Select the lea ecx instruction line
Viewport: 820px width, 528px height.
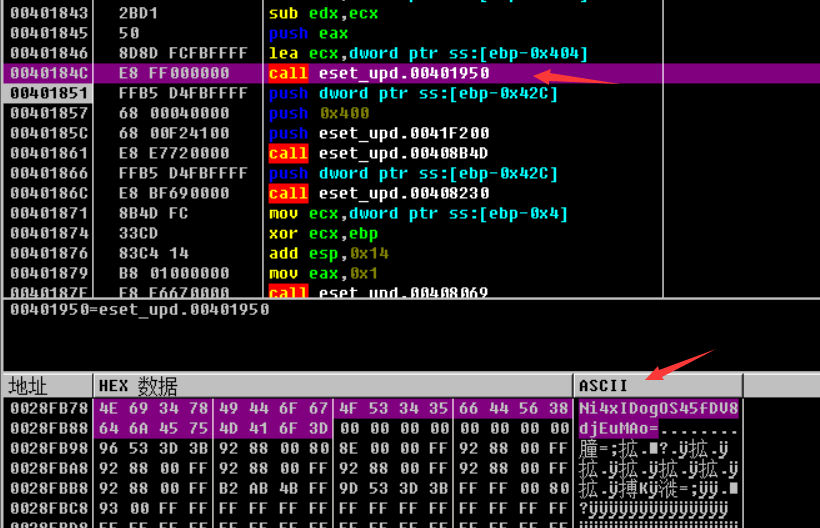coord(428,53)
